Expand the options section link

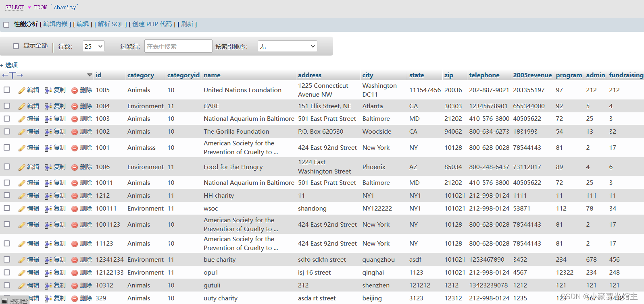pos(9,65)
